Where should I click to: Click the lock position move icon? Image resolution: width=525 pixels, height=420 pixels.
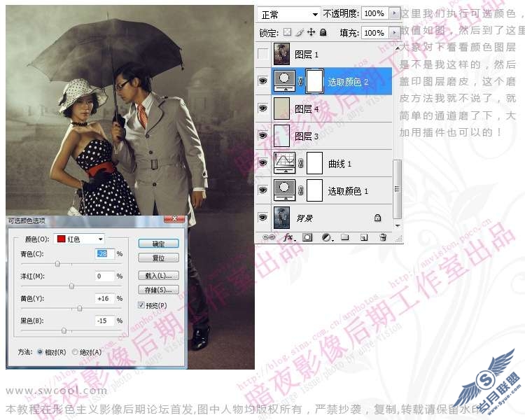311,32
